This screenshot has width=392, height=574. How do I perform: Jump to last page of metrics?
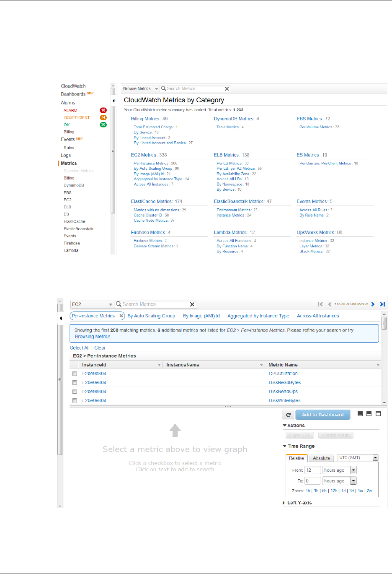coord(382,304)
